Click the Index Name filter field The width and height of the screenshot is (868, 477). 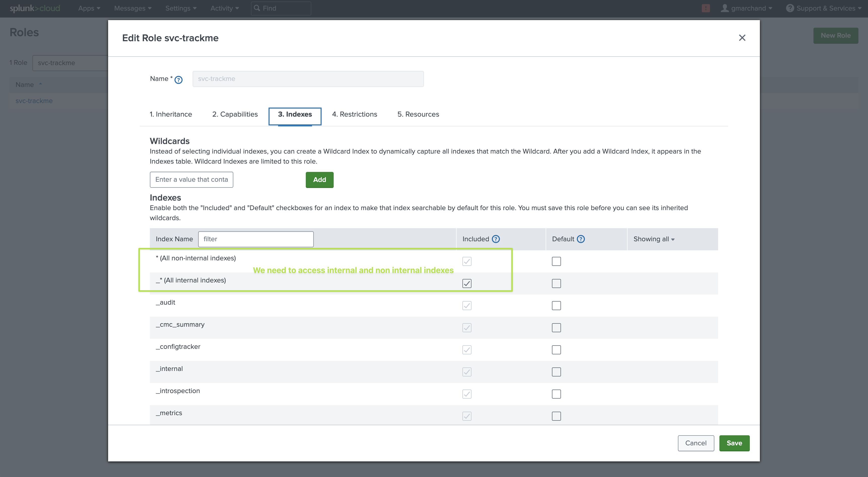[256, 239]
